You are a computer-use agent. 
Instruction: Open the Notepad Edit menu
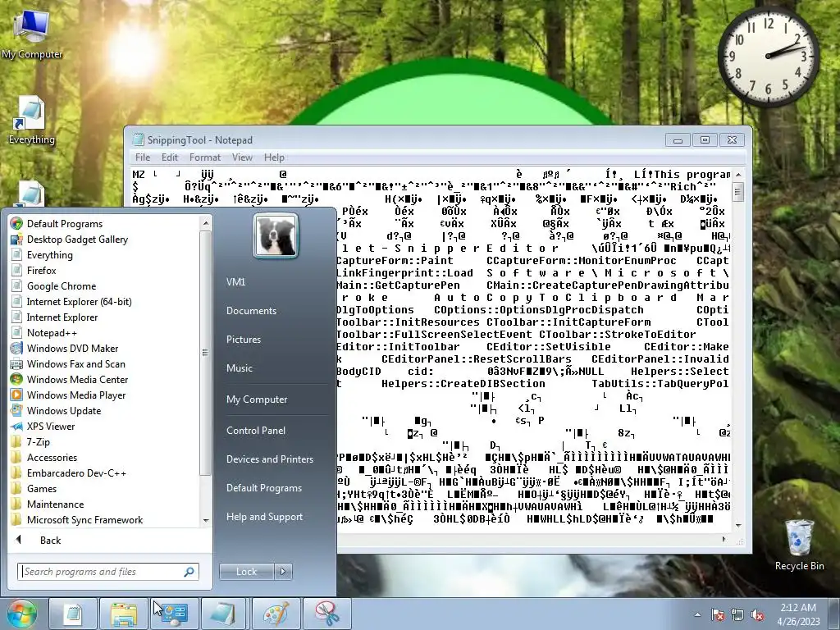169,157
